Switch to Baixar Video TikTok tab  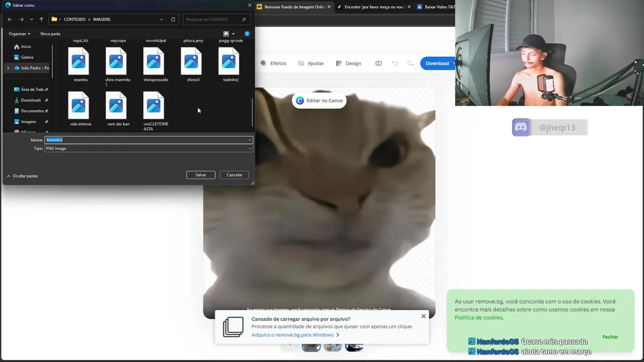(x=436, y=7)
